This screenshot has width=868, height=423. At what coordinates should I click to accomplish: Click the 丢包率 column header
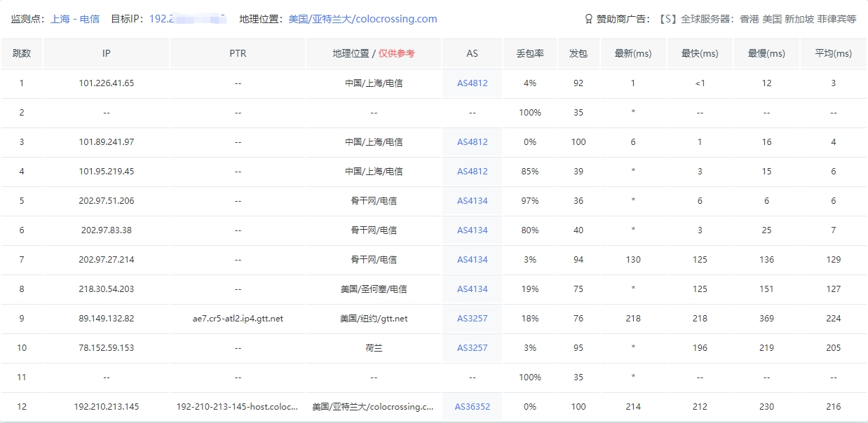[530, 53]
